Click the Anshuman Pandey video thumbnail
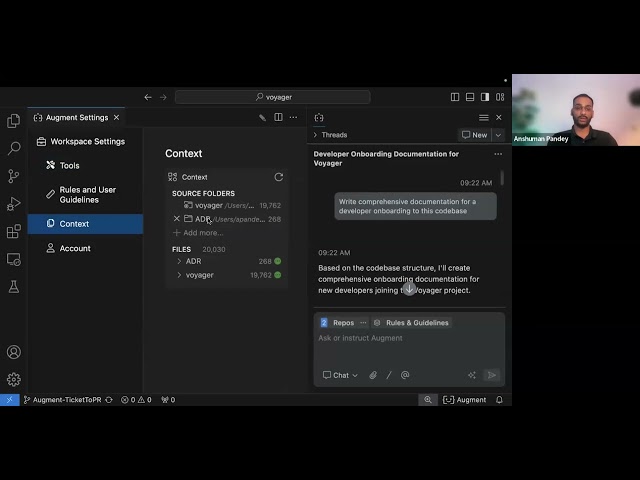 pos(576,110)
